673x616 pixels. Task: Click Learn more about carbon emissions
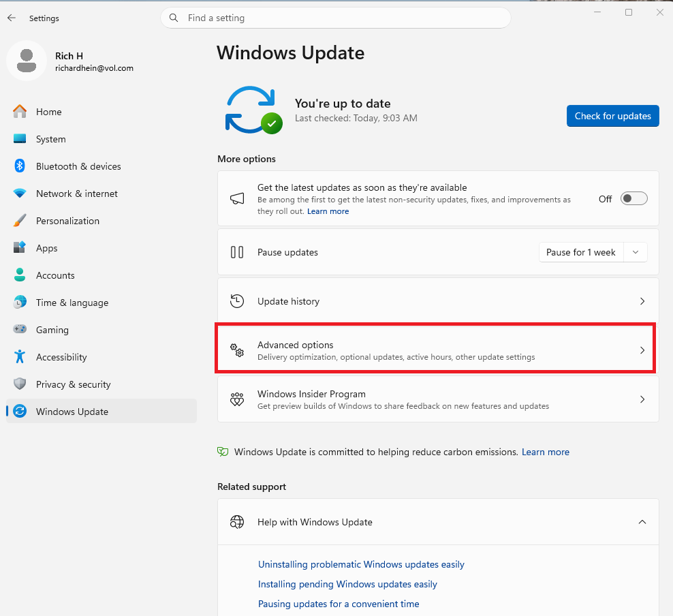(x=546, y=452)
